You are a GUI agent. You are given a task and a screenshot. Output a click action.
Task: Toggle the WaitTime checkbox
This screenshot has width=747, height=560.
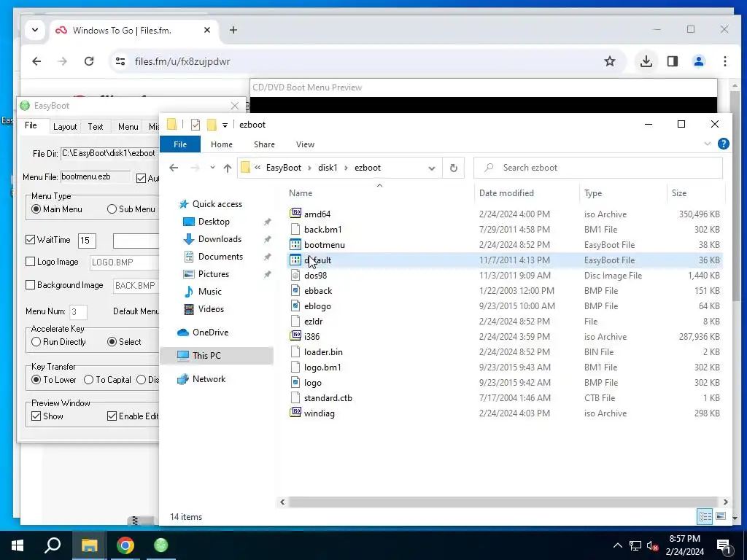(x=30, y=239)
